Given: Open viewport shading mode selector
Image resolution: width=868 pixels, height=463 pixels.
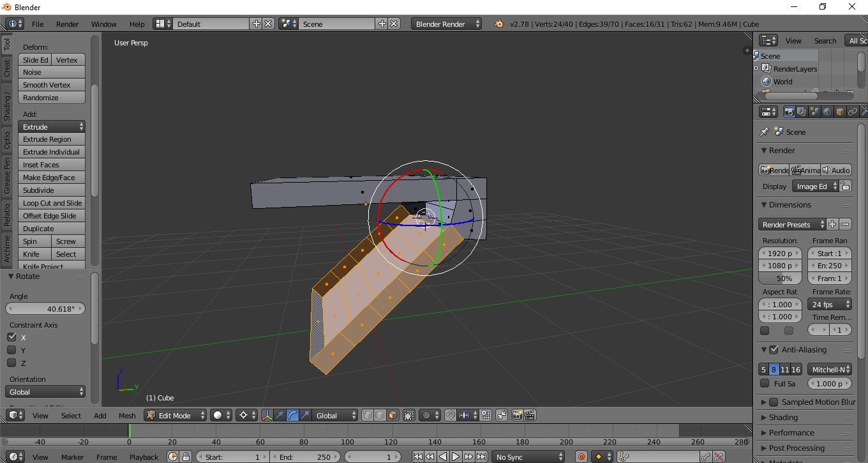Looking at the screenshot, I should 221,415.
